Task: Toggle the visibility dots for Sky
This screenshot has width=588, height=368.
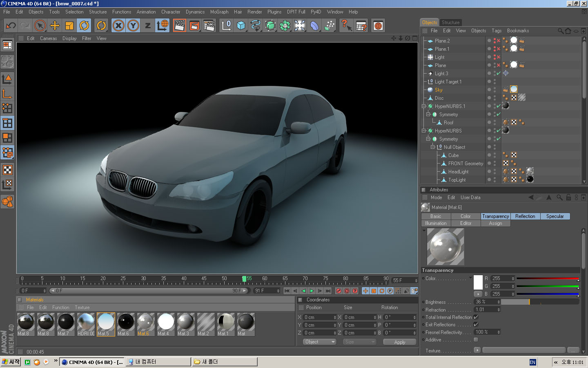Action: click(494, 90)
